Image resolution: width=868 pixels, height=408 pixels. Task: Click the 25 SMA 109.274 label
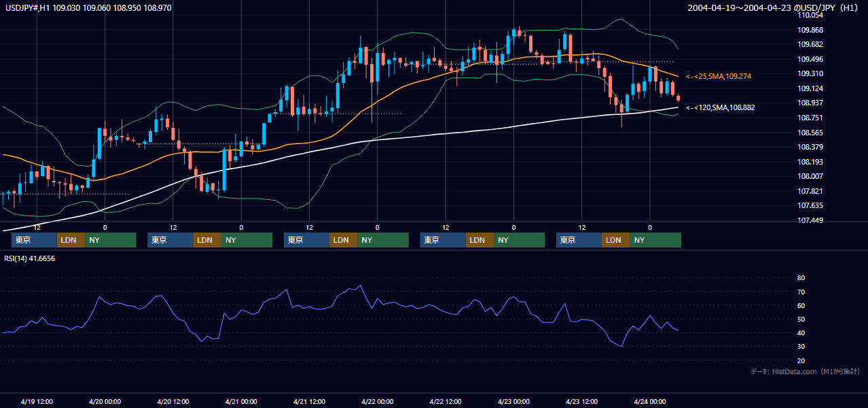[718, 76]
